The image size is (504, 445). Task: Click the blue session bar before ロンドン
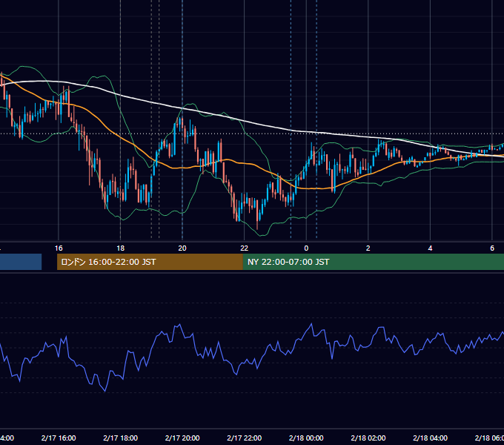[21, 262]
